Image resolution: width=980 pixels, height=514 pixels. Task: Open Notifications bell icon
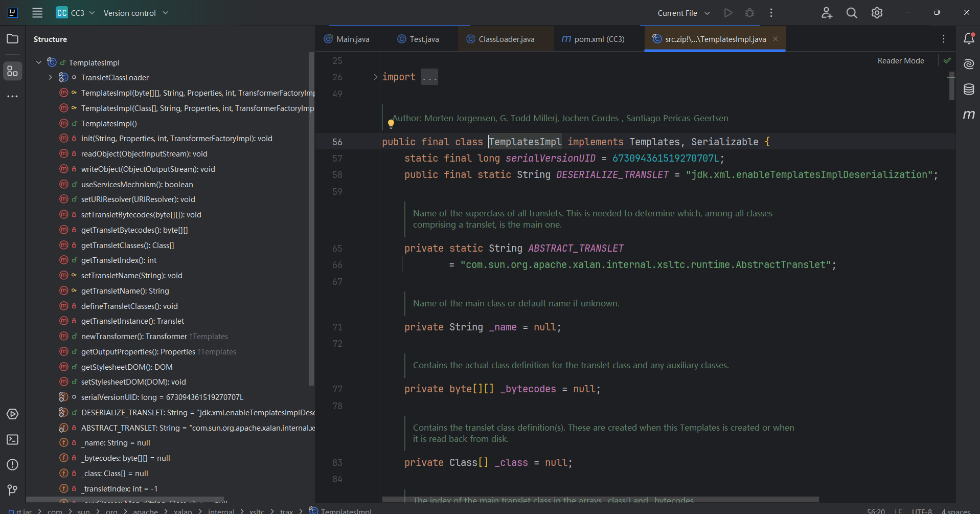[969, 38]
